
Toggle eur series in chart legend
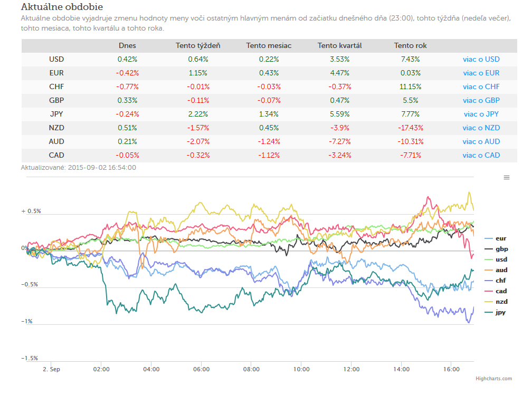[496, 238]
